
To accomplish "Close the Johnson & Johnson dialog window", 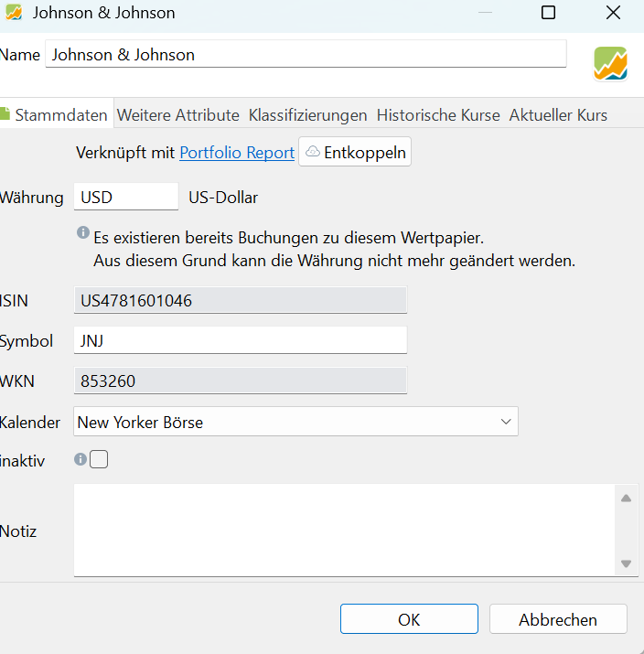I will [x=613, y=13].
